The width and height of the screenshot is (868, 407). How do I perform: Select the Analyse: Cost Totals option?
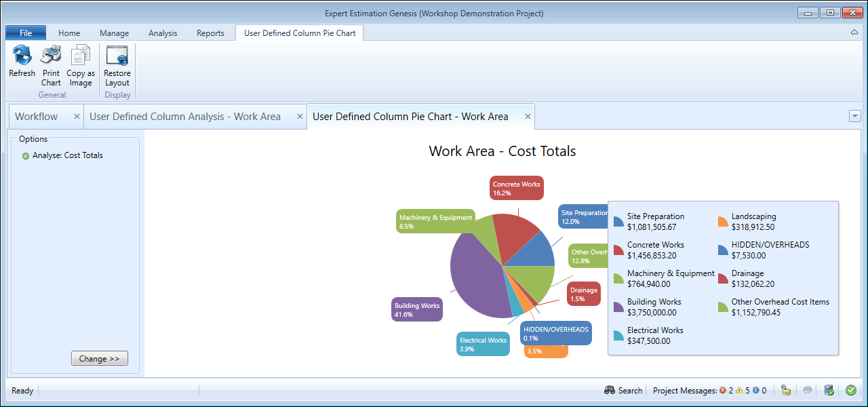coord(67,155)
